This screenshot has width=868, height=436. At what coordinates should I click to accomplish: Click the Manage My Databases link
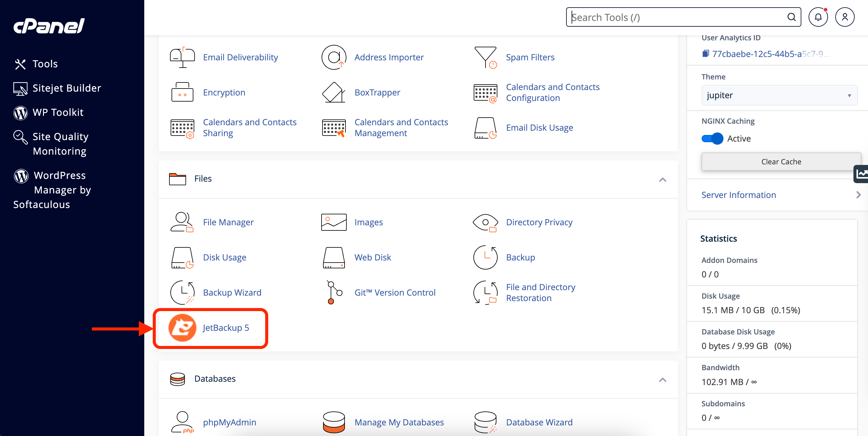click(399, 422)
